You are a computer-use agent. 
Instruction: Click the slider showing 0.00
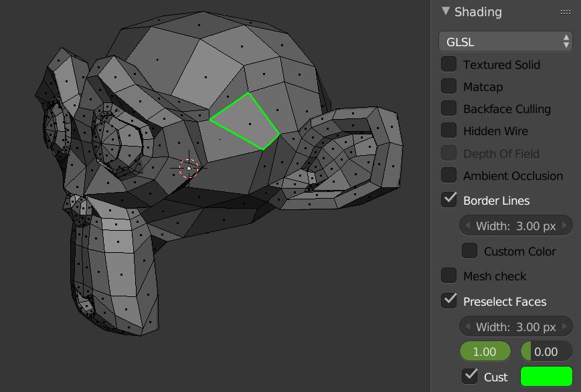[x=547, y=351]
